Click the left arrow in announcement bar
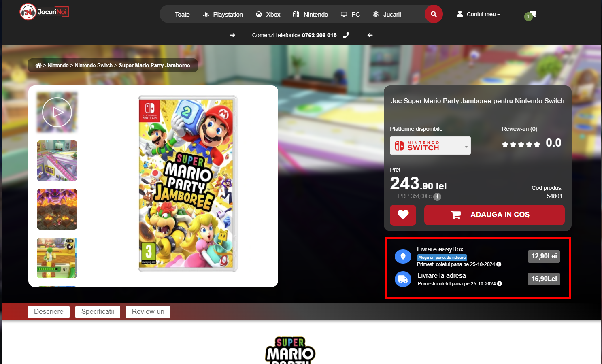Image resolution: width=602 pixels, height=364 pixels. (370, 35)
